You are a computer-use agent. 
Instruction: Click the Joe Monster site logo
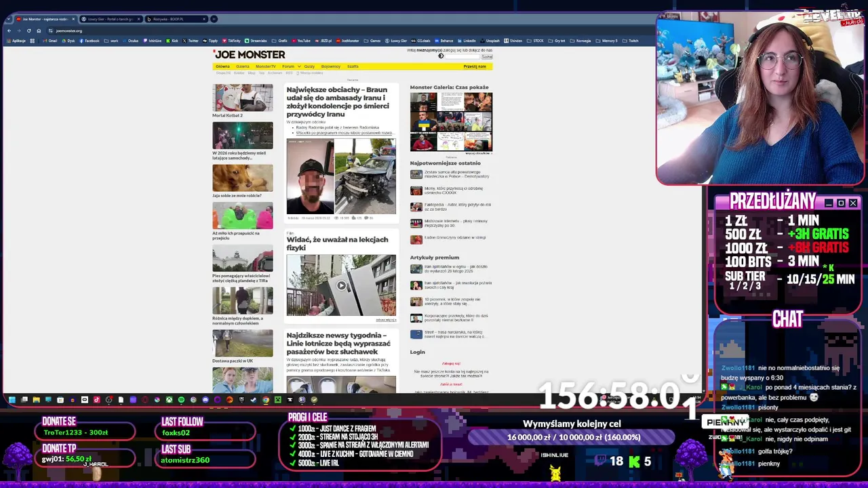point(250,54)
